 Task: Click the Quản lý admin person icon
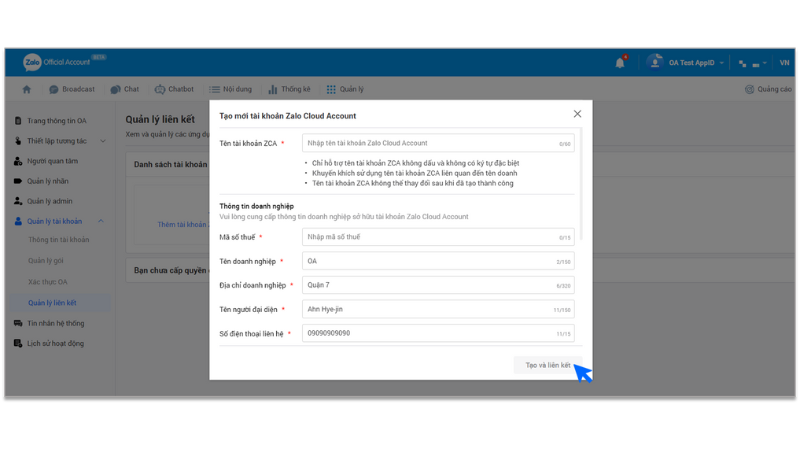(18, 201)
